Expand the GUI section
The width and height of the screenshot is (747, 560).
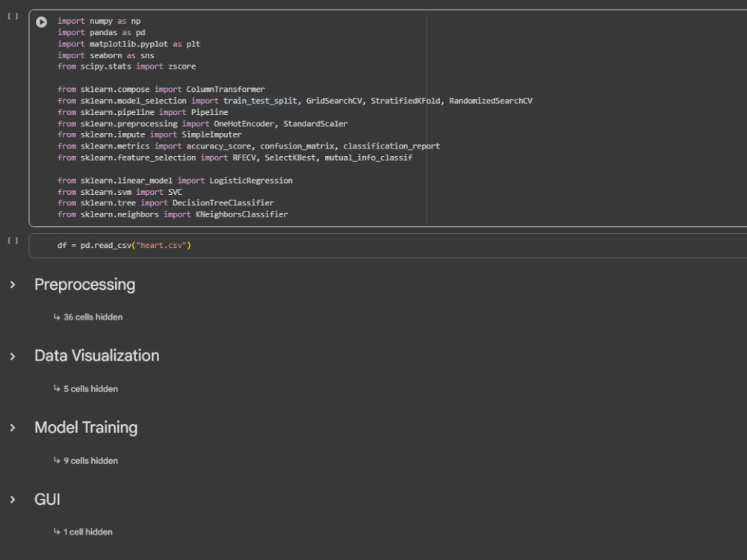click(13, 500)
